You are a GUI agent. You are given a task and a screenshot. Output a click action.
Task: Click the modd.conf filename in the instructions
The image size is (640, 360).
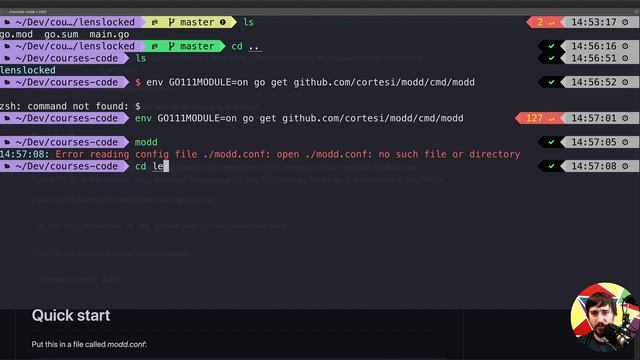[x=126, y=344]
